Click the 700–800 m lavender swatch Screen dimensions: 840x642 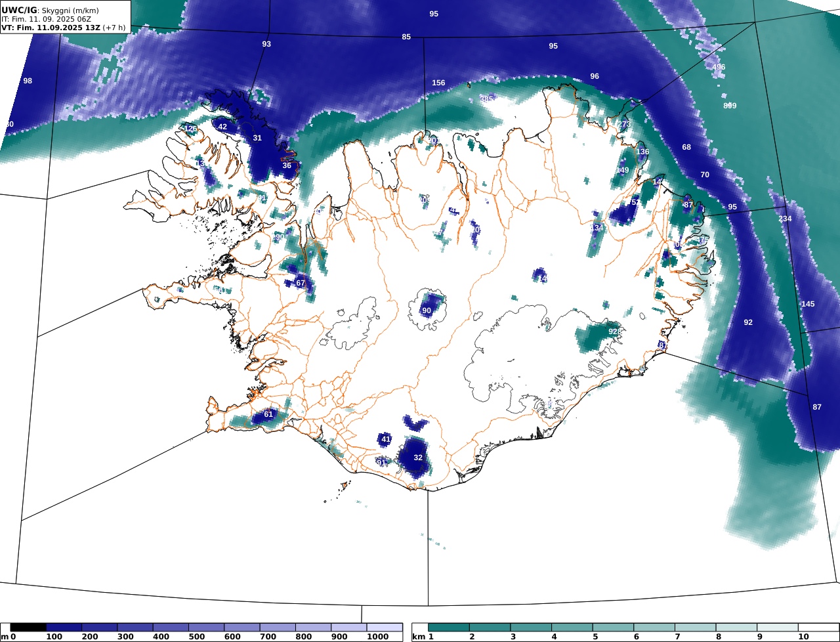click(x=277, y=628)
